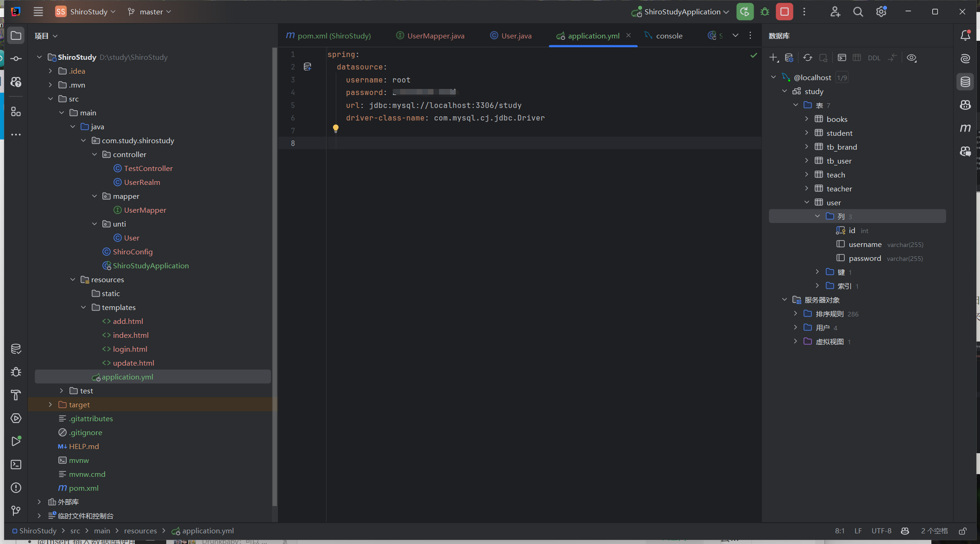Rerun ShiroStudyApplication green button
The width and height of the screenshot is (980, 544).
(745, 12)
